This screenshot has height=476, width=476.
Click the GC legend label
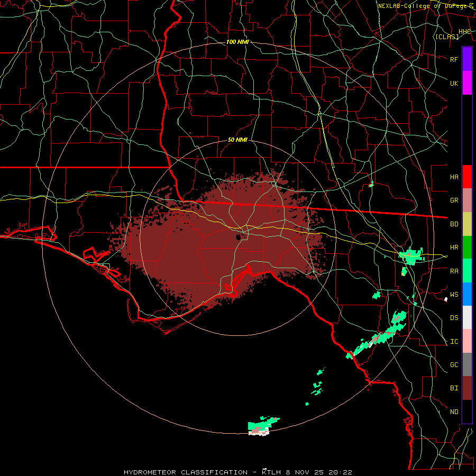(454, 365)
